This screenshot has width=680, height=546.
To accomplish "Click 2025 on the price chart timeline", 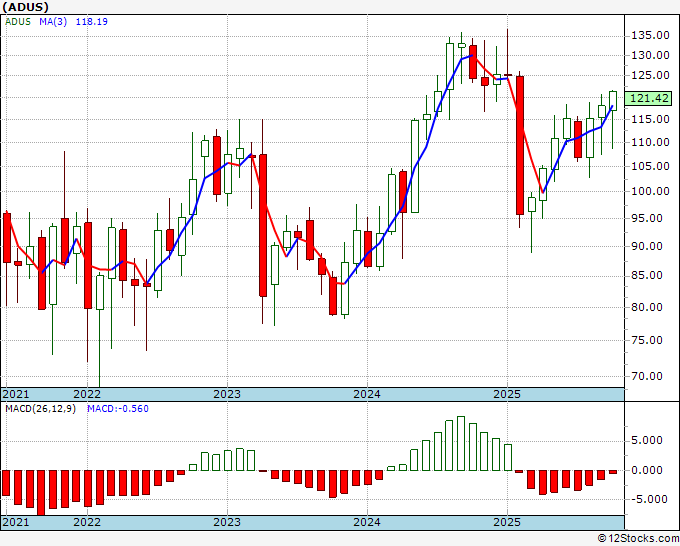I will tap(507, 394).
